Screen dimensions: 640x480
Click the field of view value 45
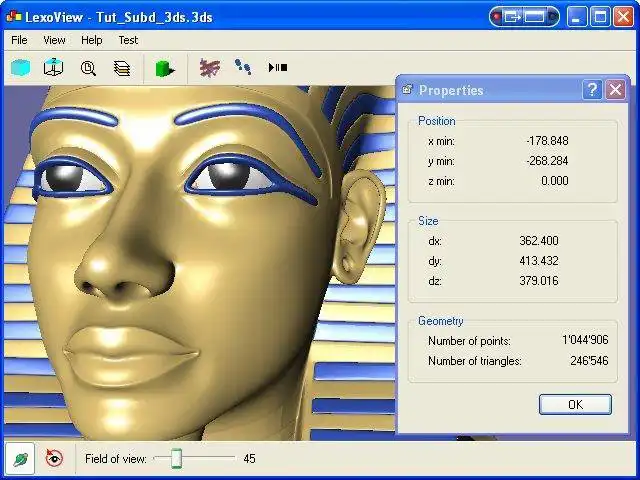249,459
